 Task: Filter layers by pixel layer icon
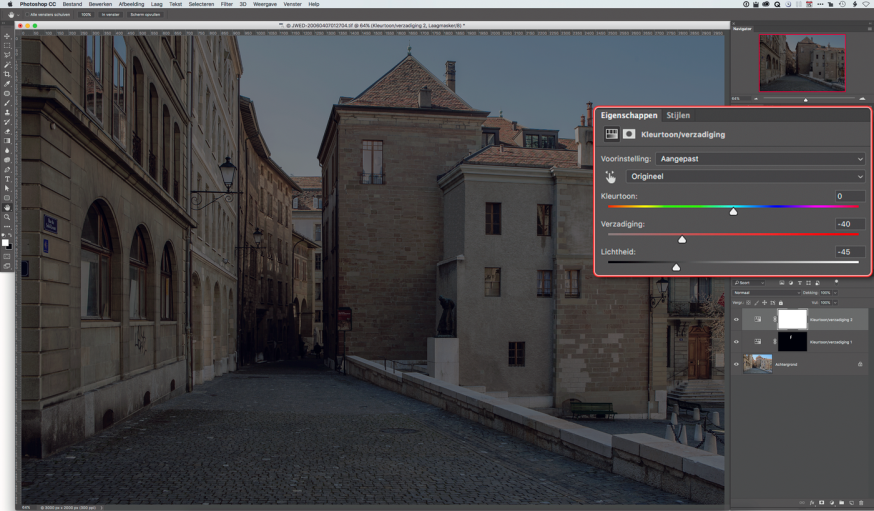(782, 283)
